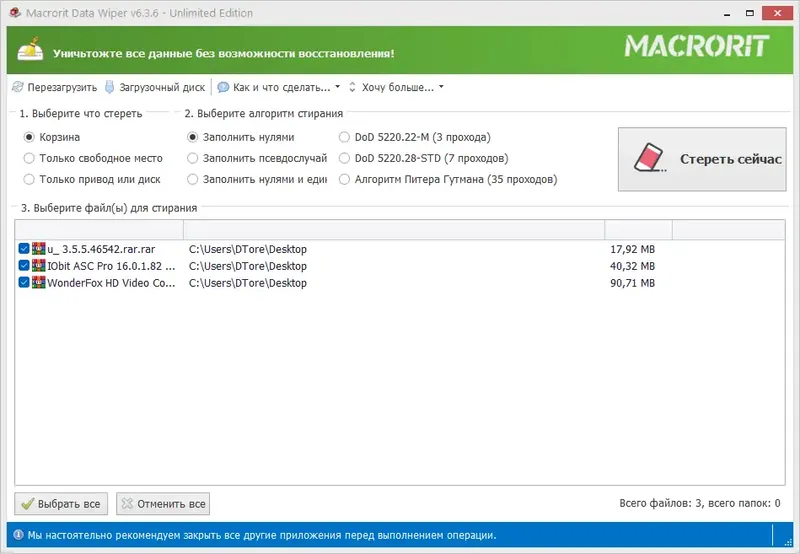Viewport: 800px width, 554px height.
Task: Click the 40,32 MB size value
Action: coord(633,266)
